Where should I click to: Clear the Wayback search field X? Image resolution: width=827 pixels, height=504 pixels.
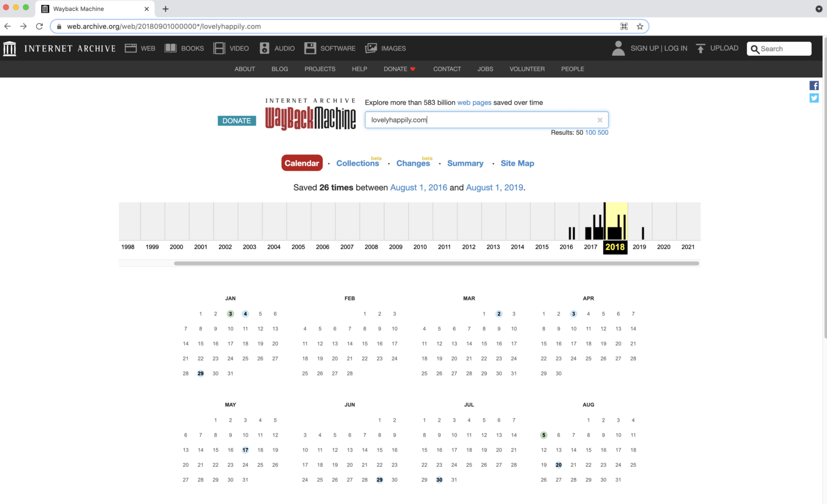click(x=600, y=120)
